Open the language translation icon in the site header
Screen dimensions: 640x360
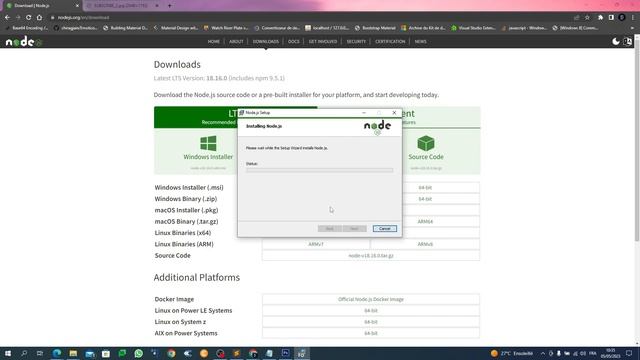[x=627, y=41]
